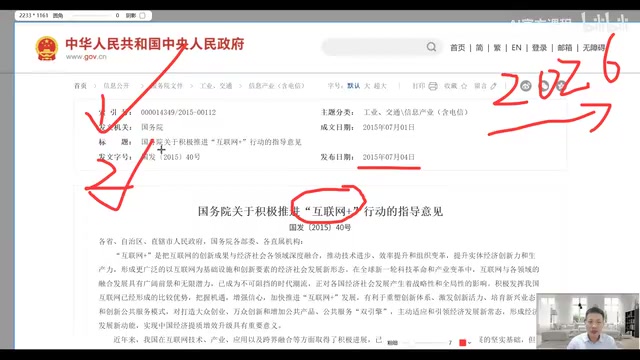Click the Weibo share icon
The height and width of the screenshot is (360, 640).
pyautogui.click(x=526, y=86)
